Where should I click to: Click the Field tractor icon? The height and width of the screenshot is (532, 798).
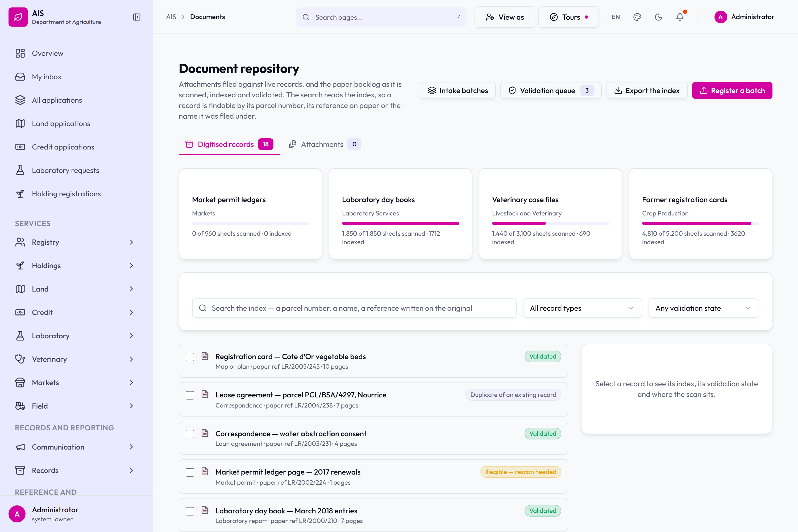click(20, 406)
